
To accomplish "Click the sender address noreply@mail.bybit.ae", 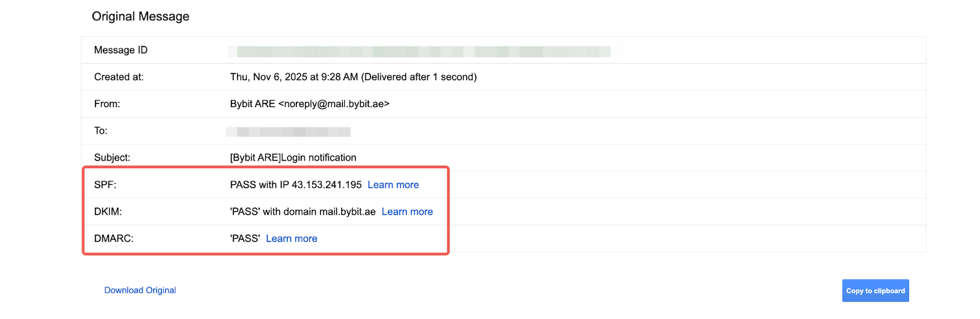I will (334, 104).
